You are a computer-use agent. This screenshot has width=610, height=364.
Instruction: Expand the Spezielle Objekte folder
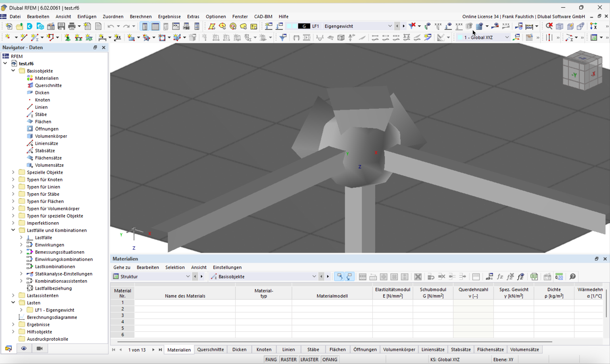click(13, 172)
